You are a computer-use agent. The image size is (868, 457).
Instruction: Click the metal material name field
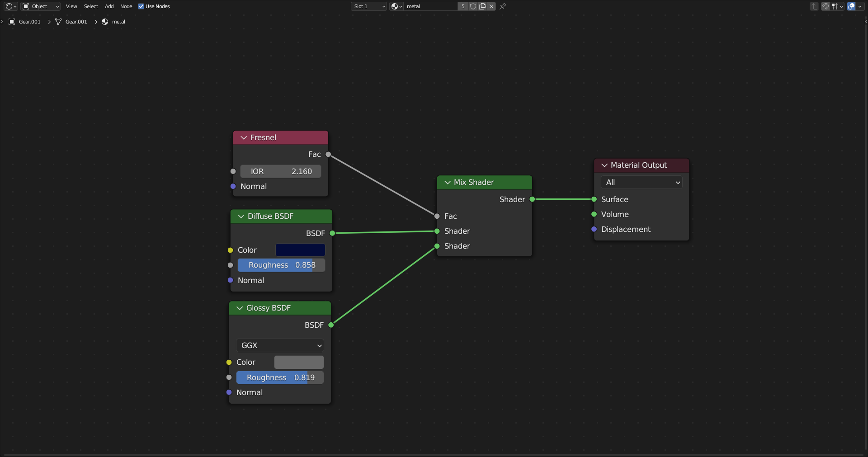(430, 6)
